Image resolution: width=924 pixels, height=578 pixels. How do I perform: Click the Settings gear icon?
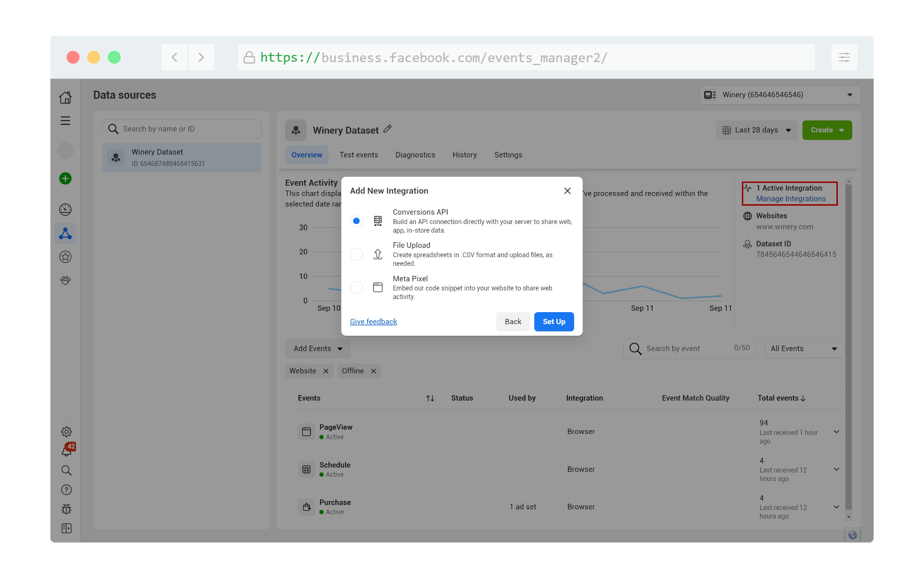point(65,432)
